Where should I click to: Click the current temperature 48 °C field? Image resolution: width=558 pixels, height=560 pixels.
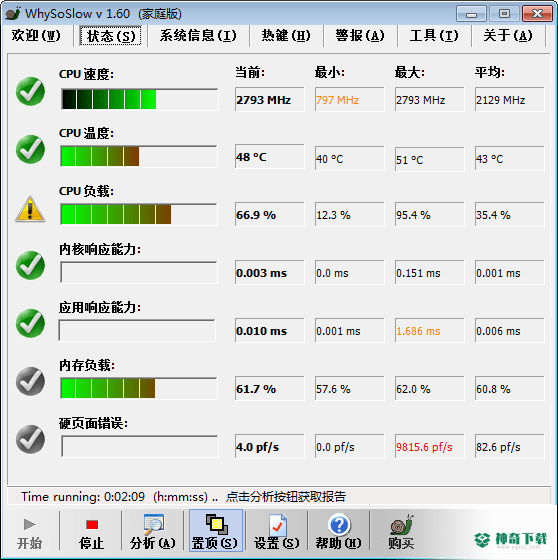(x=270, y=156)
